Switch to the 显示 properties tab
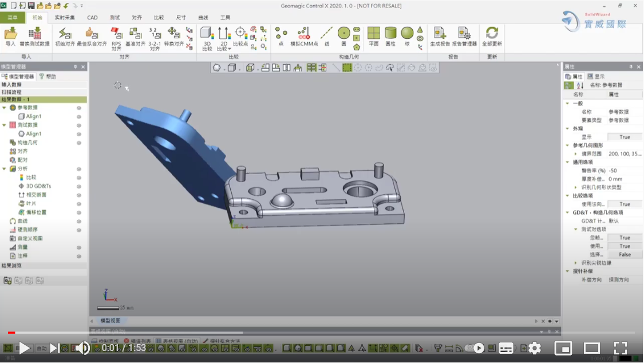644x363 pixels. coord(596,76)
